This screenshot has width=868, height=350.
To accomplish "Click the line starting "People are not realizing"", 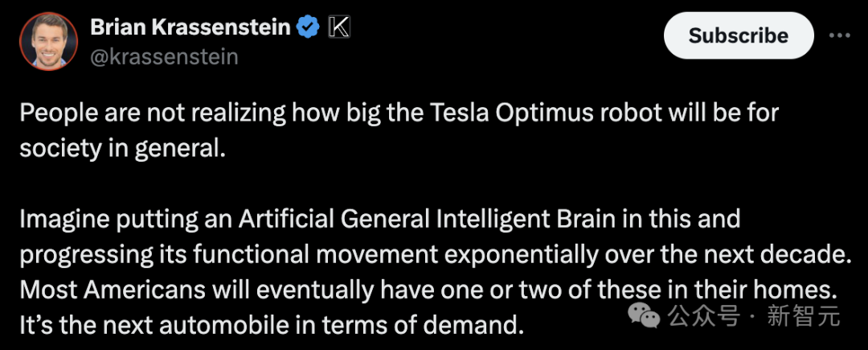I will click(399, 113).
